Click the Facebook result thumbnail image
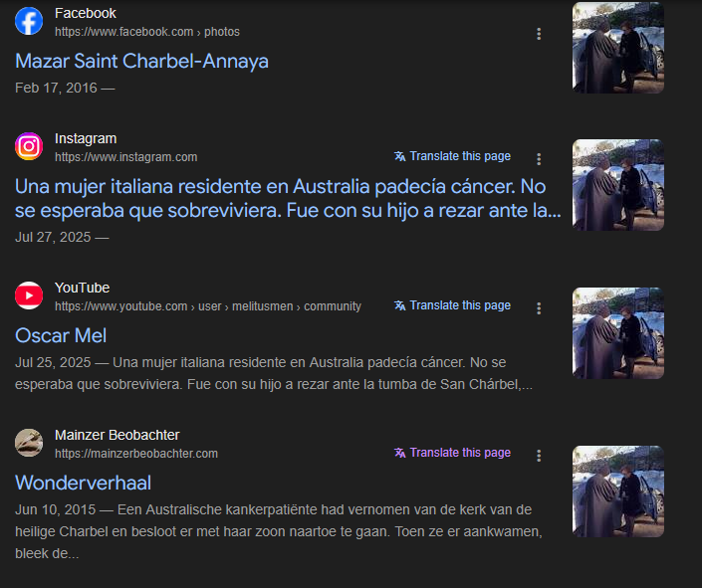Viewport: 702px width, 588px height. click(617, 48)
